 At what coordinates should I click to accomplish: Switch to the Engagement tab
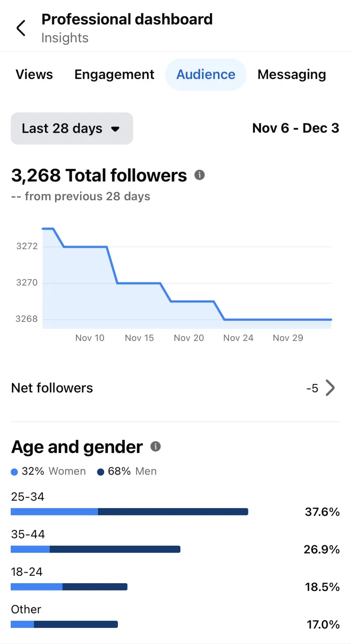click(x=114, y=74)
